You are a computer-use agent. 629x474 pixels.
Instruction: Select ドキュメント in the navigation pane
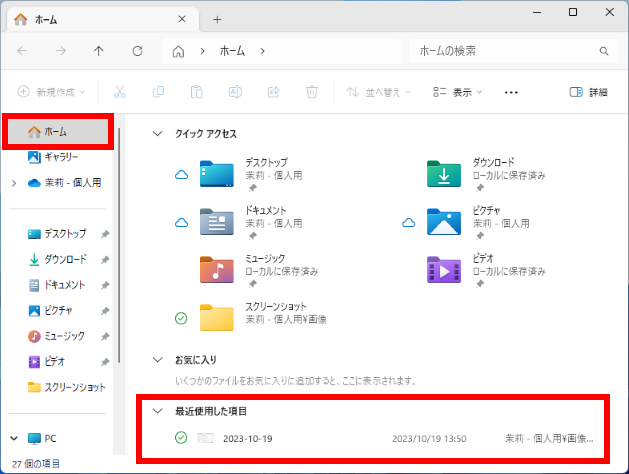[57, 285]
